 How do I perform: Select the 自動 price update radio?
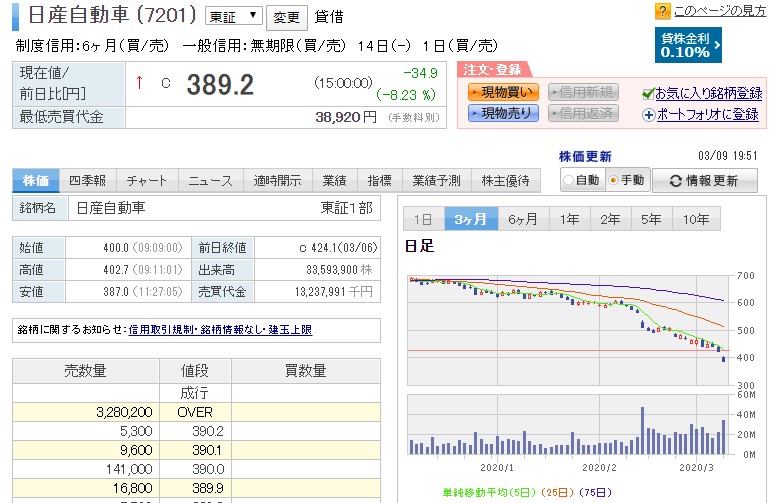coord(568,180)
